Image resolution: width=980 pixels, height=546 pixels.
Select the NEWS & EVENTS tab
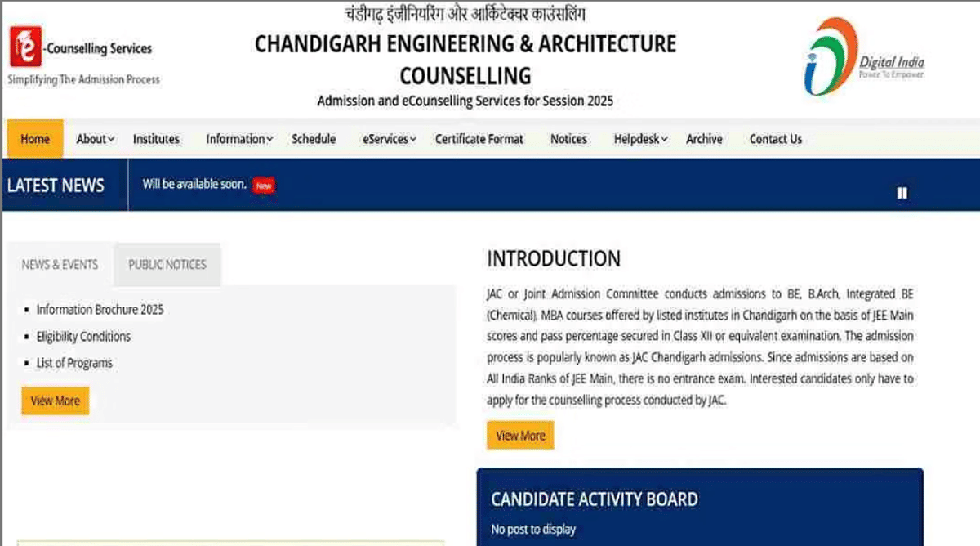coord(60,264)
